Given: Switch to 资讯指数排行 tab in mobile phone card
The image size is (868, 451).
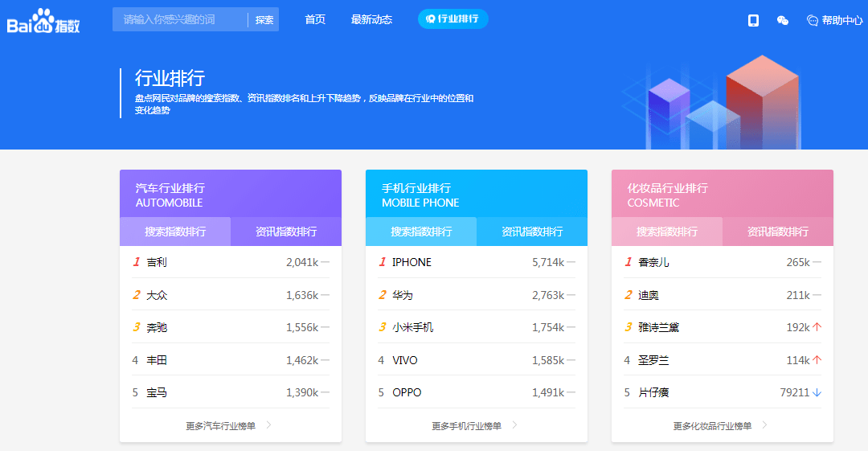Looking at the screenshot, I should coord(532,232).
